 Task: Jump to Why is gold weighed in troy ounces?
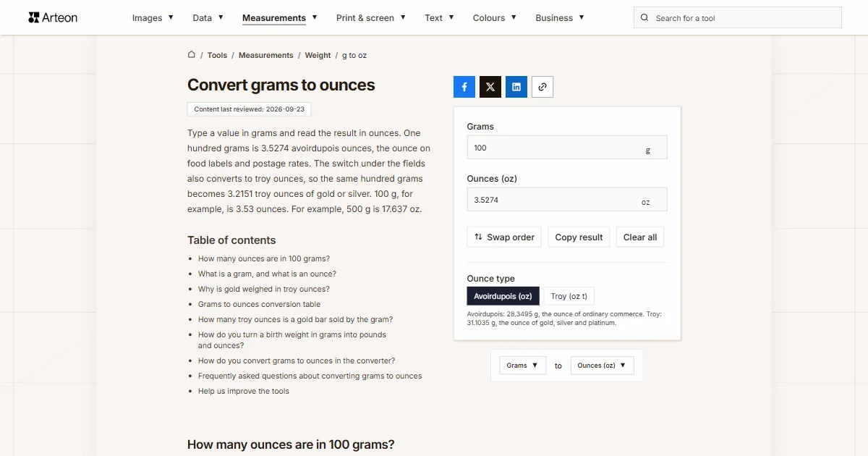click(x=263, y=289)
